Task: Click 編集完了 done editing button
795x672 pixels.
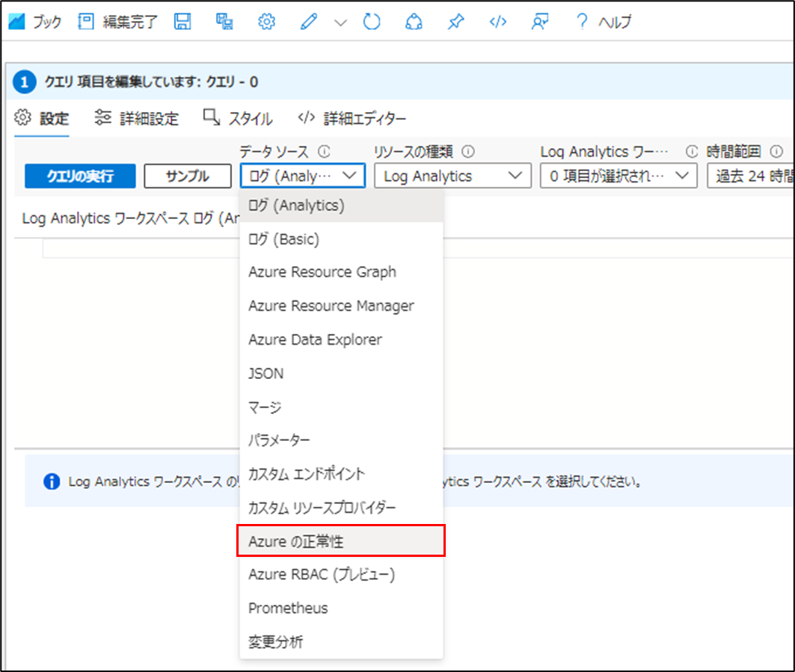Action: 117,22
